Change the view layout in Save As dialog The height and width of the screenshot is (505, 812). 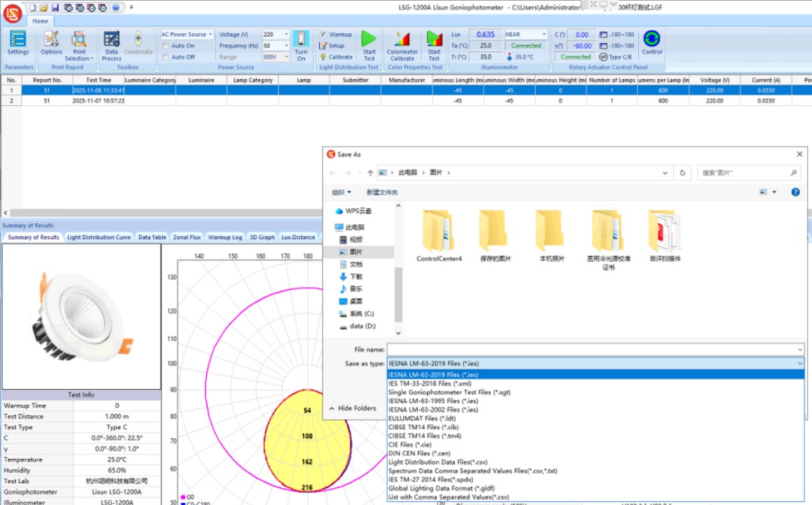coord(764,192)
